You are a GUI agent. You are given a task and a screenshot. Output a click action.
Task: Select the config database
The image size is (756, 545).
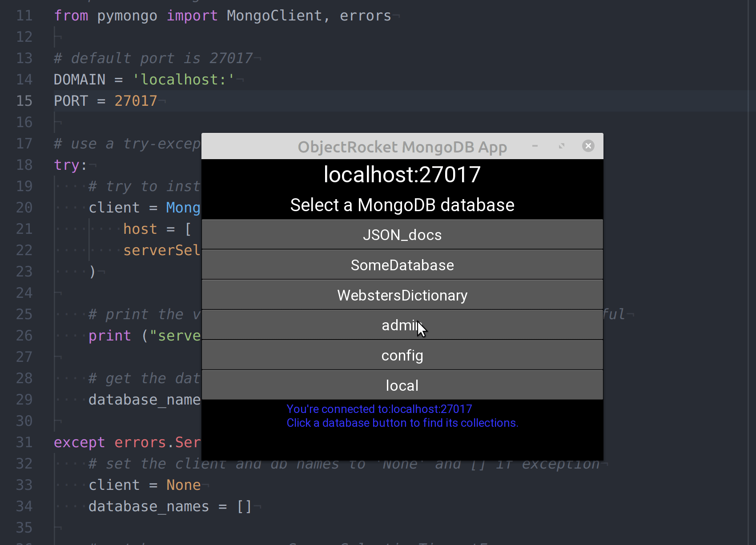[x=402, y=355]
